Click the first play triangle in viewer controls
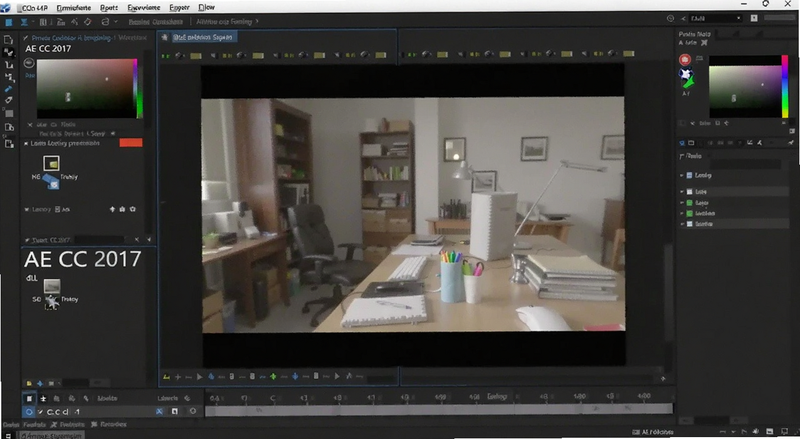 (x=199, y=377)
